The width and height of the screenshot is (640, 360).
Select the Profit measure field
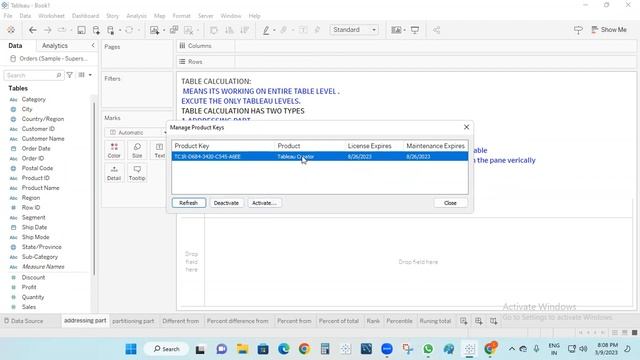(29, 287)
